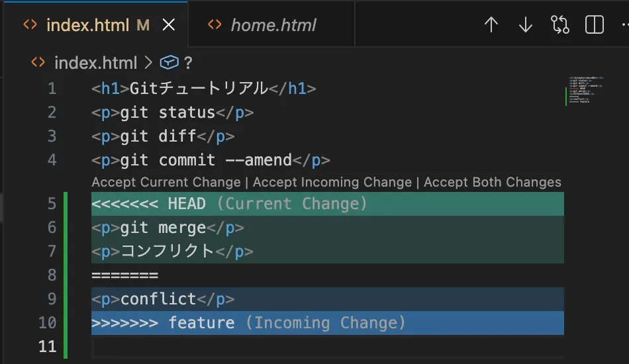This screenshot has height=364, width=629.
Task: Click line number 5 in the gutter
Action: (x=52, y=203)
